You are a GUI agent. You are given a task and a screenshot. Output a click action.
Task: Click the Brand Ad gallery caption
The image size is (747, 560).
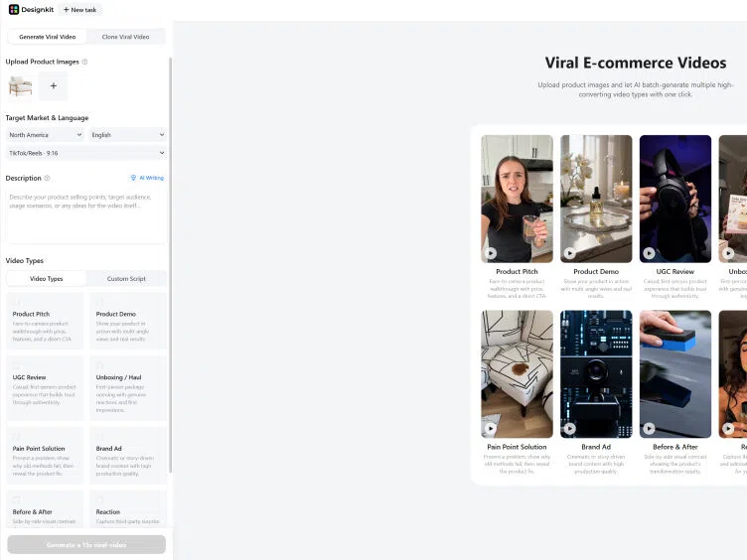[596, 447]
